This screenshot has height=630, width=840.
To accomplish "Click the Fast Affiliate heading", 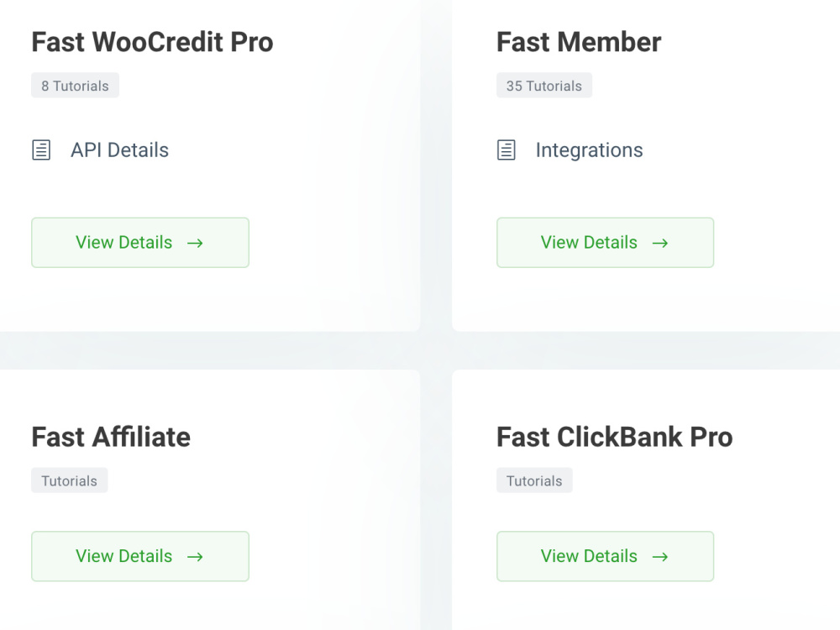I will [111, 437].
